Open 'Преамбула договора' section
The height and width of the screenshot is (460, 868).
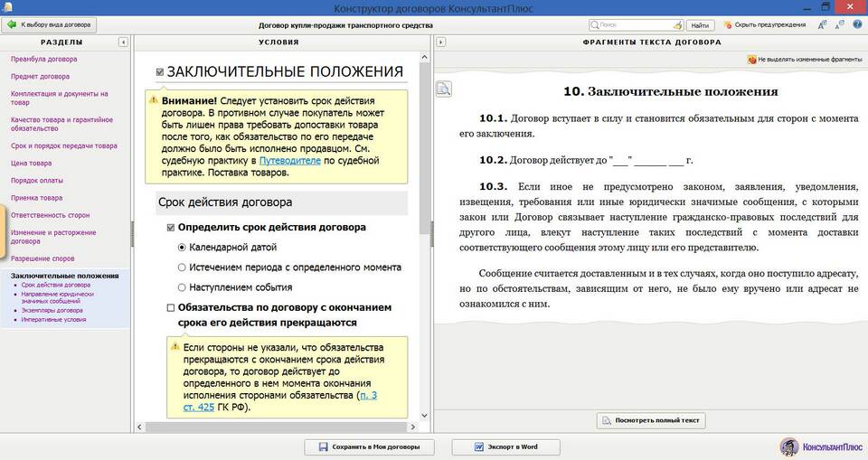[43, 60]
